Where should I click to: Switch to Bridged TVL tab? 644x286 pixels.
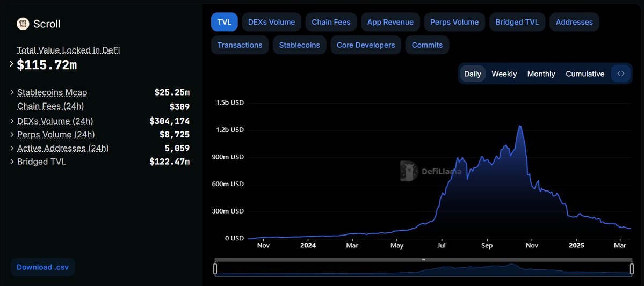tap(517, 22)
